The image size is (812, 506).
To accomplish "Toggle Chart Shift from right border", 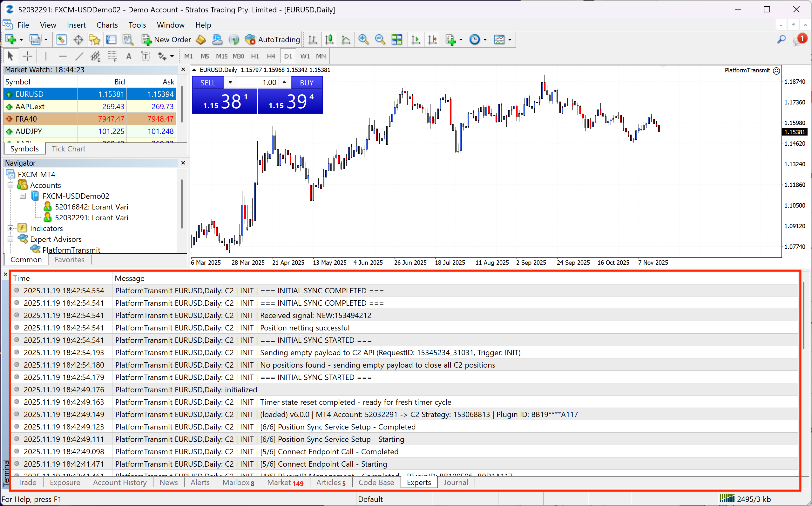I will click(x=433, y=39).
